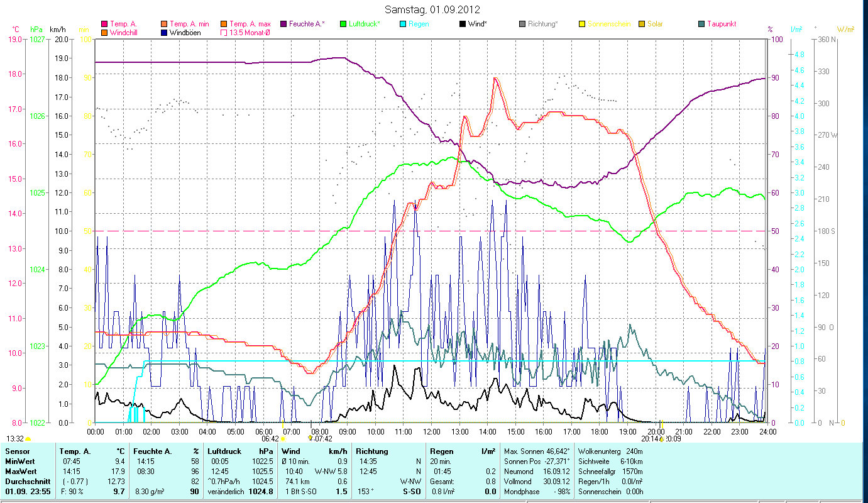Click the Wolkenunterg 240m entry
Viewport: 868px width, 503px height.
pos(612,451)
